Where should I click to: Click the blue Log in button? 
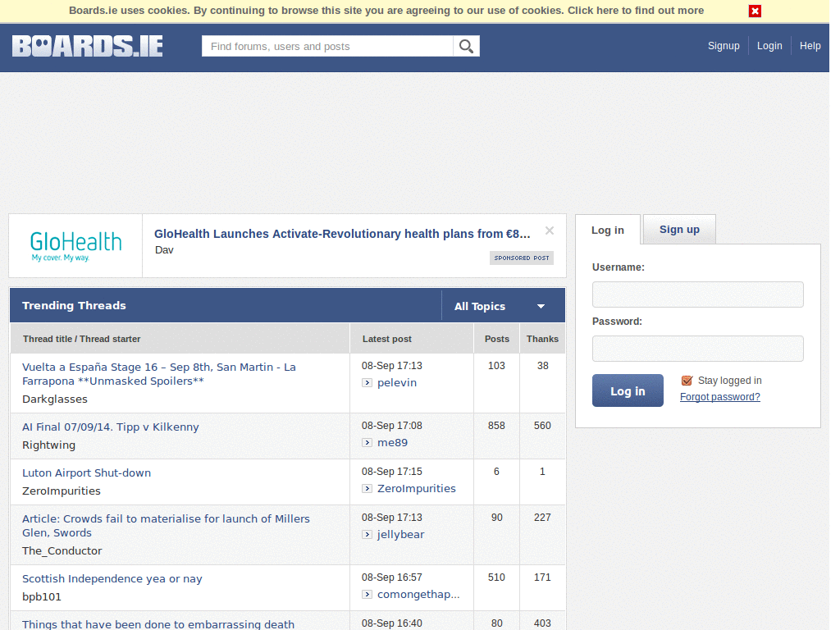[628, 390]
